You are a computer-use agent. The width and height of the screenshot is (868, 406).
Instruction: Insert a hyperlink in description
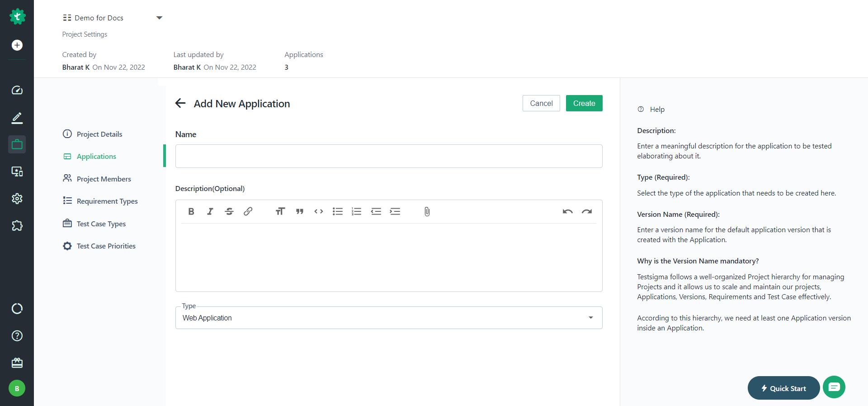[248, 211]
